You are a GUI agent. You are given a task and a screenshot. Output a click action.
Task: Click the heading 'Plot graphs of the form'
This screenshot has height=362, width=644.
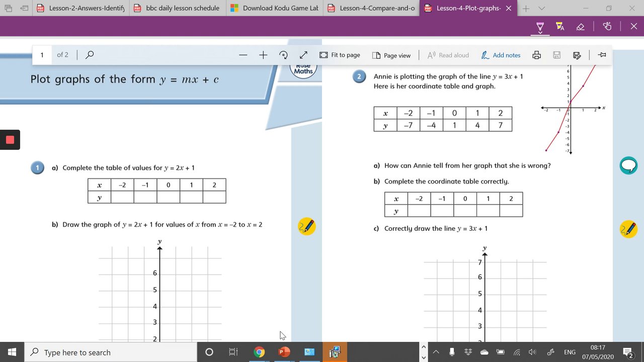click(x=93, y=79)
